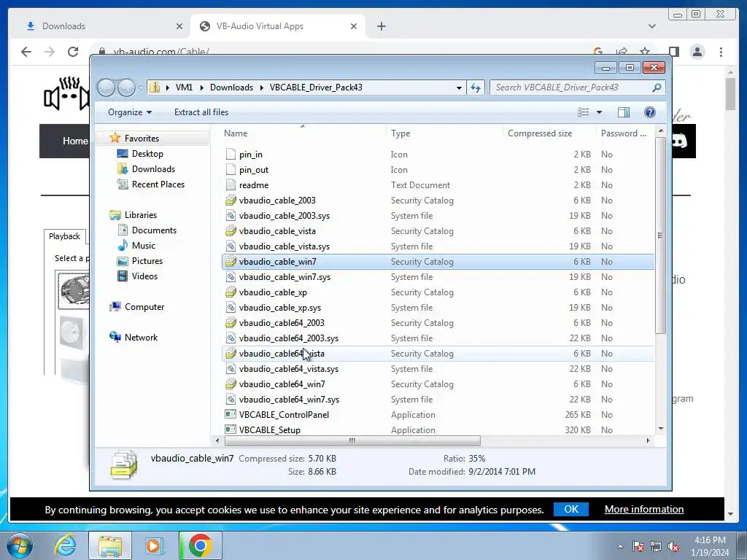The width and height of the screenshot is (747, 560).
Task: Close the VB-Audio Virtual Apps tab
Action: (x=354, y=26)
